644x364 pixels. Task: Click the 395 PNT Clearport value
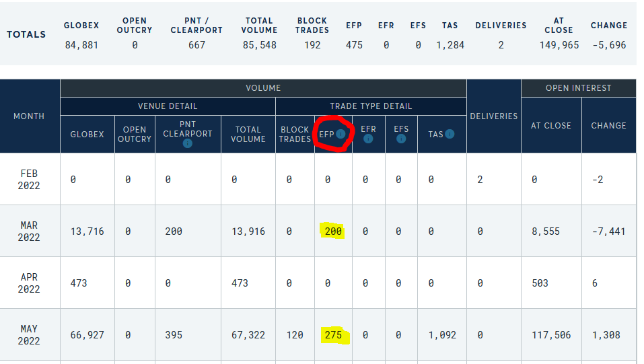(x=174, y=335)
